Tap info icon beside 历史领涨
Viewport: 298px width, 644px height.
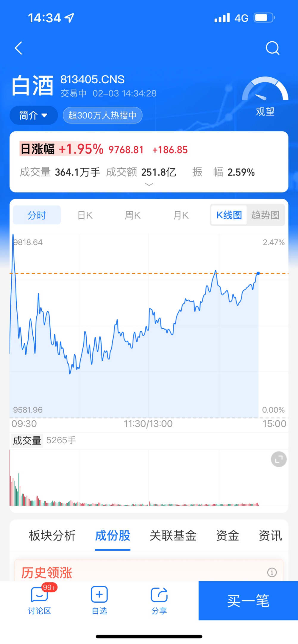click(x=272, y=572)
